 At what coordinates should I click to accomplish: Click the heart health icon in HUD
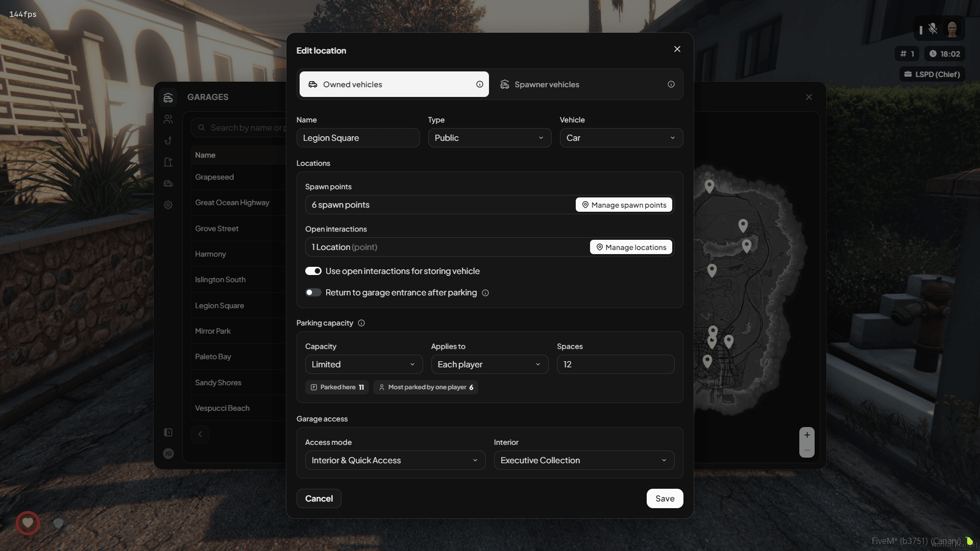click(28, 523)
